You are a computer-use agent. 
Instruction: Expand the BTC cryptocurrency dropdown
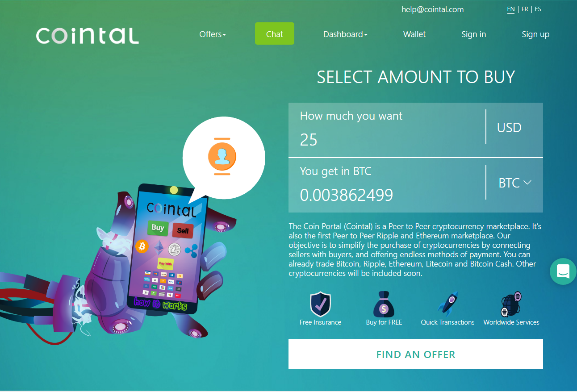point(514,183)
